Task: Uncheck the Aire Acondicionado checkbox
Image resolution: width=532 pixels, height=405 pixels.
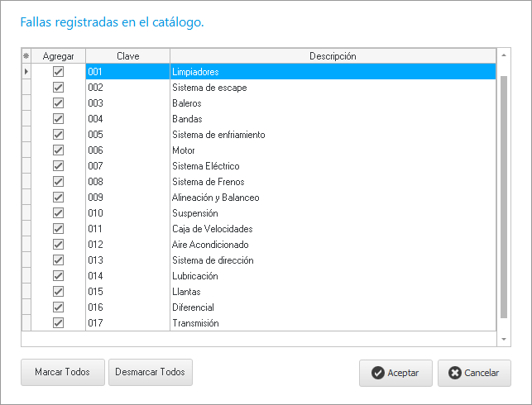Action: click(x=58, y=245)
